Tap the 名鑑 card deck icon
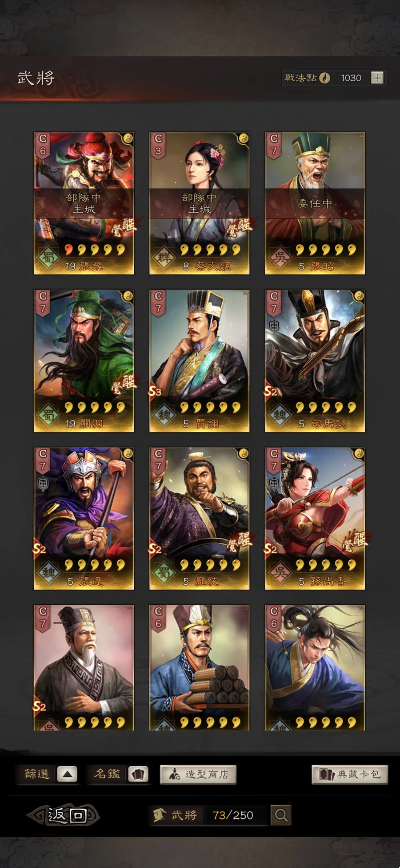Viewport: 400px width, 868px height. click(138, 775)
